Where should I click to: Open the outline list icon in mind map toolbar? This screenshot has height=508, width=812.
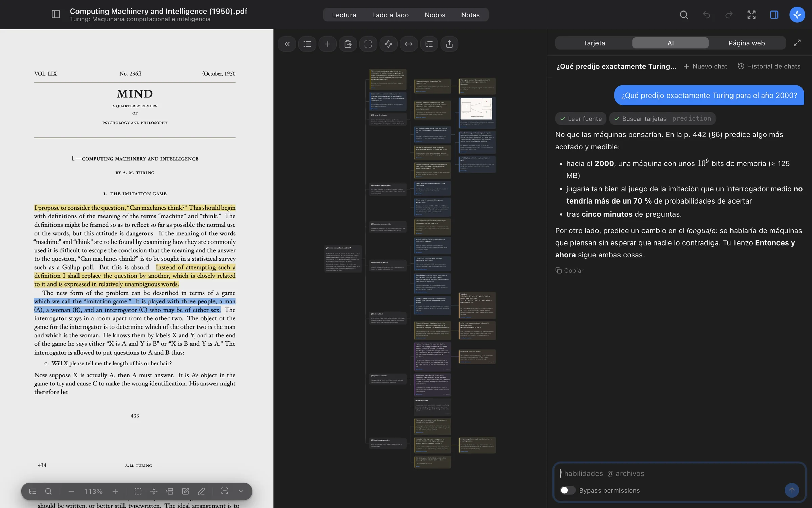(x=307, y=44)
